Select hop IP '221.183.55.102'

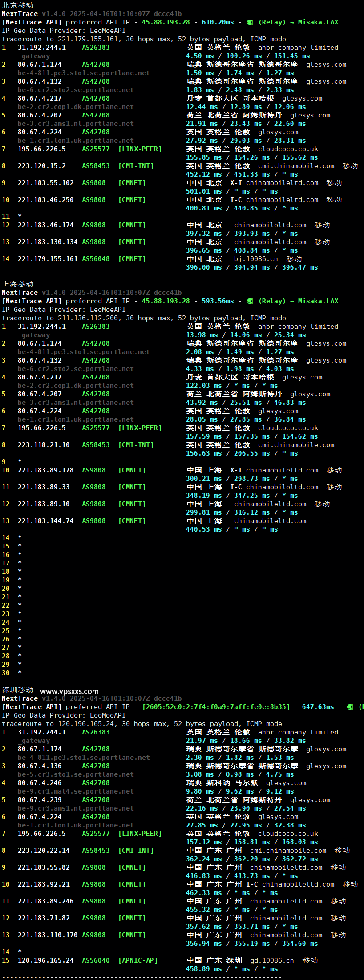click(x=46, y=183)
